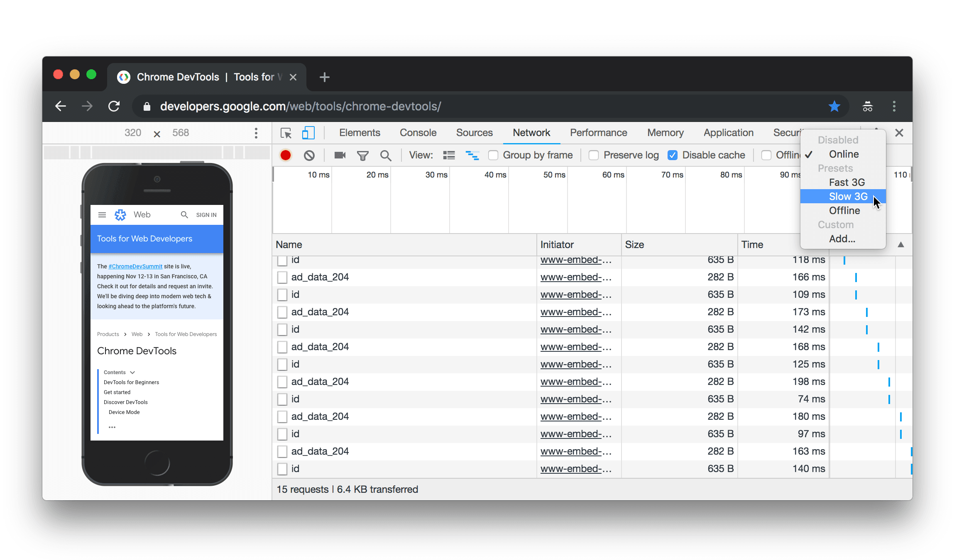Click the record (red dot) button
The width and height of the screenshot is (964, 560).
point(286,155)
